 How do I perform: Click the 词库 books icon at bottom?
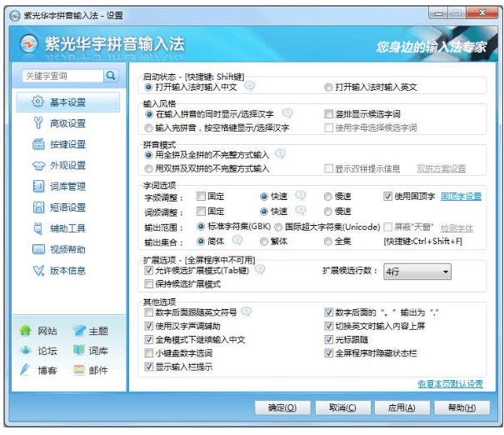click(x=79, y=350)
